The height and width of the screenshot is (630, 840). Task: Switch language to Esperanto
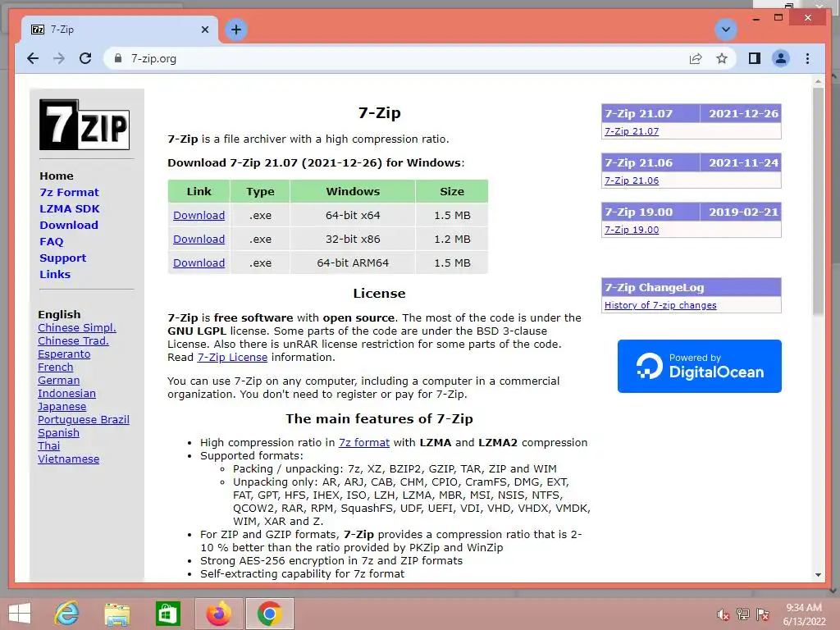tap(64, 354)
